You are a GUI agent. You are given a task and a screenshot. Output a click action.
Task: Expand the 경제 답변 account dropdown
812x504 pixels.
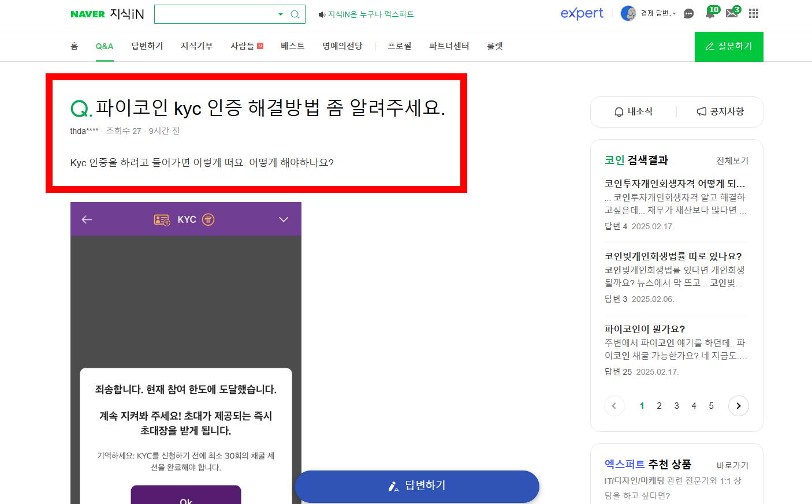[x=658, y=13]
